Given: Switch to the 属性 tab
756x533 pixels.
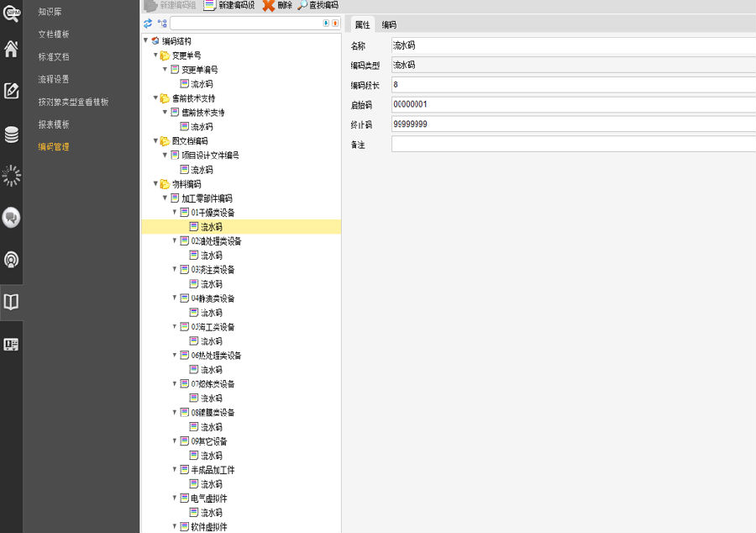Looking at the screenshot, I should tap(363, 24).
